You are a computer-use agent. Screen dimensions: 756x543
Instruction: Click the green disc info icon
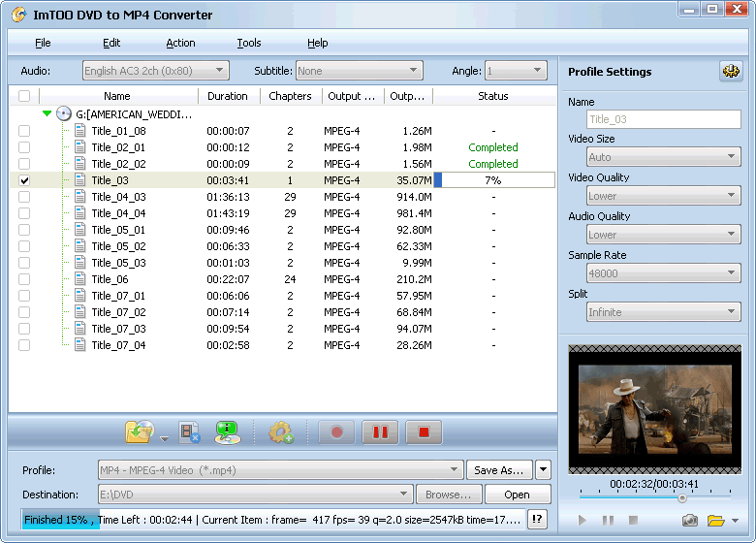coord(228,432)
